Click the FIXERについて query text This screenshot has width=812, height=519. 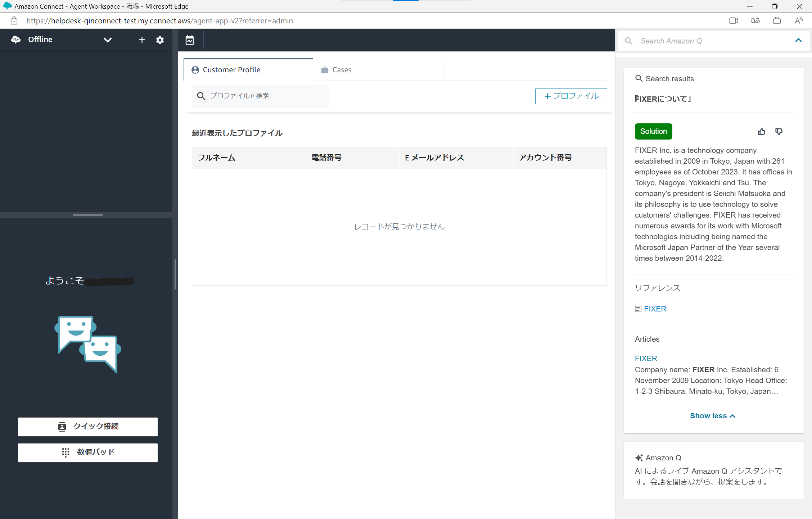(x=662, y=99)
